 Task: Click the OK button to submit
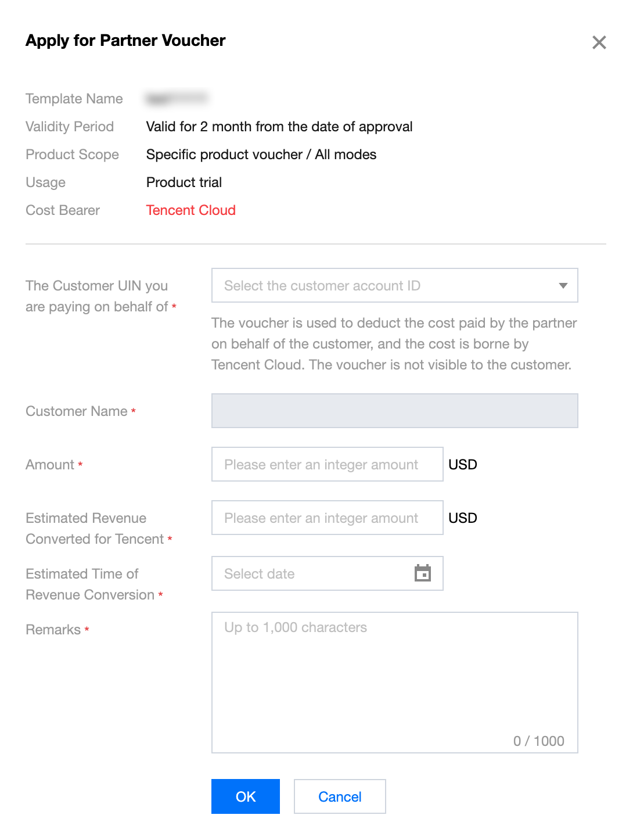tap(245, 796)
